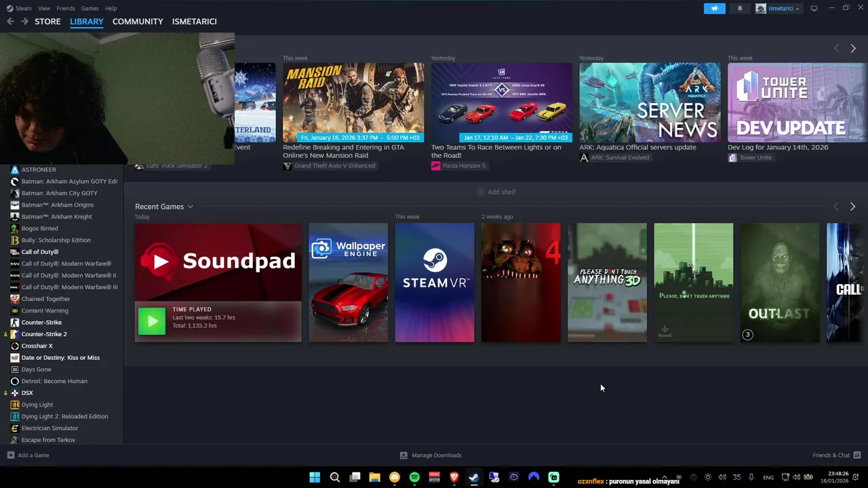Screen dimensions: 868x488
Task: Open the Friends menu
Action: pyautogui.click(x=66, y=8)
